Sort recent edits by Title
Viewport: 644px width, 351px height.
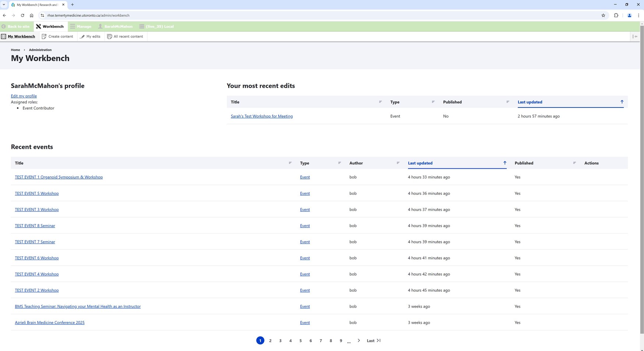tap(306, 102)
